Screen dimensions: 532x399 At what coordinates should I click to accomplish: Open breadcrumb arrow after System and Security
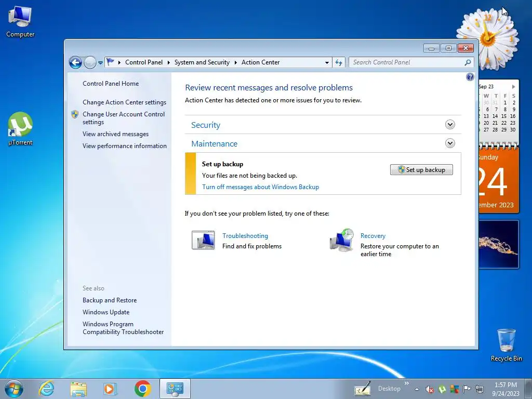(235, 62)
